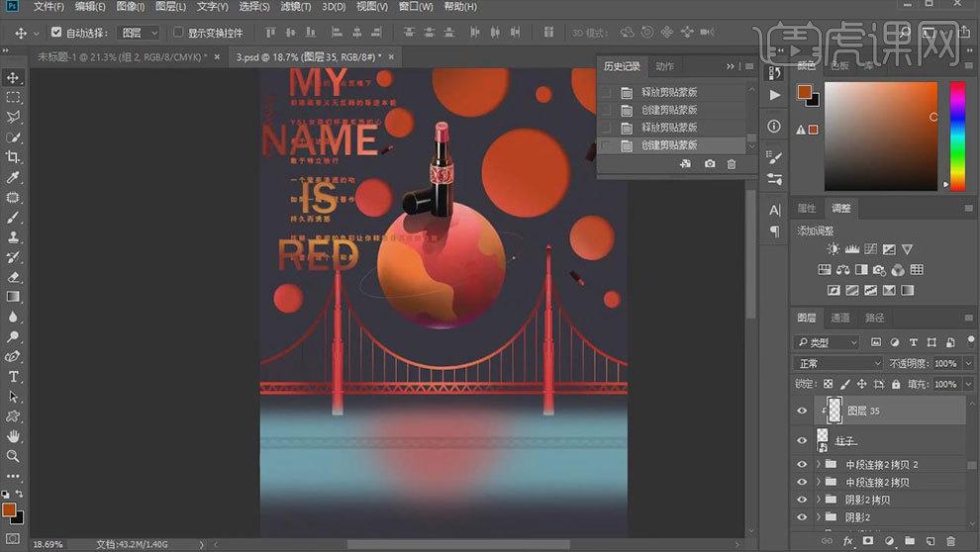The image size is (980, 552).
Task: Pick the Eraser tool
Action: coord(13,277)
